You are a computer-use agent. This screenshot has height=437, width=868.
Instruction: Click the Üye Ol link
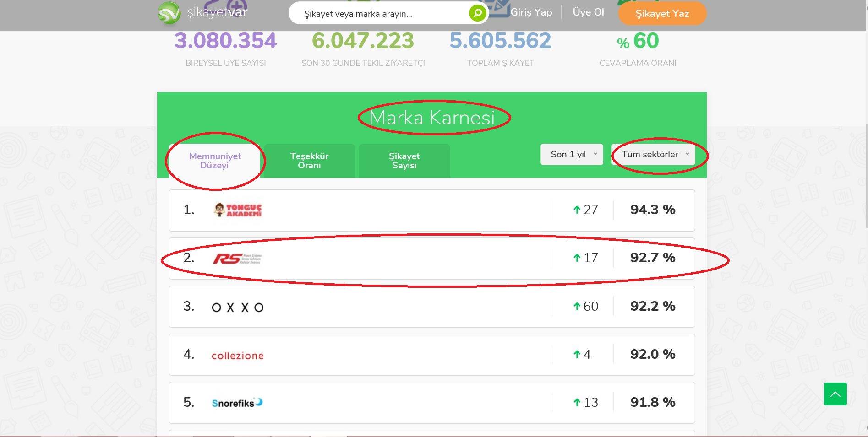point(588,12)
